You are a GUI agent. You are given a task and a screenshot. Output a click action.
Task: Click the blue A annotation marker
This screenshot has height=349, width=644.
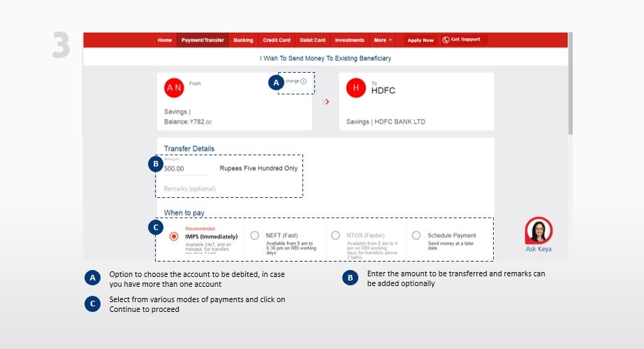276,83
